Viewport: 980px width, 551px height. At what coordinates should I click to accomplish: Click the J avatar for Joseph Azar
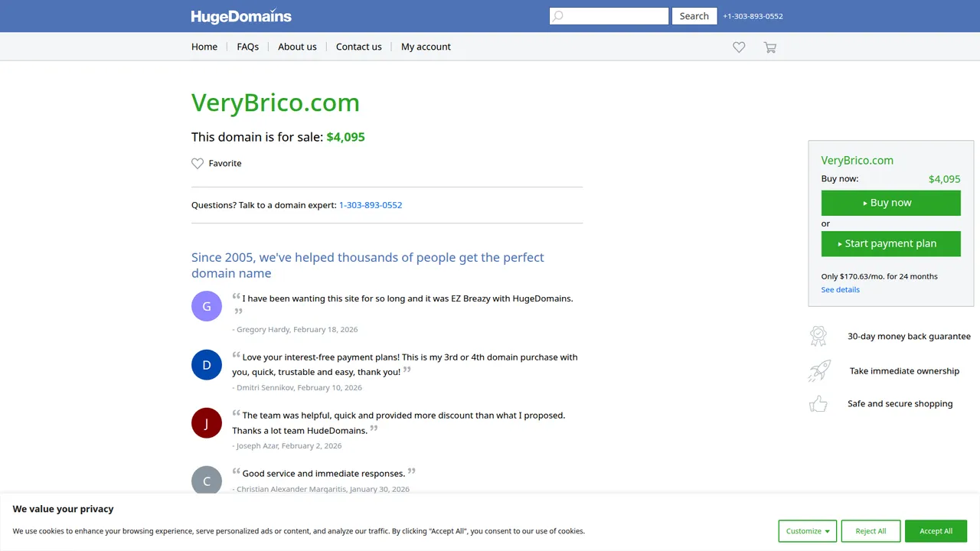point(207,422)
